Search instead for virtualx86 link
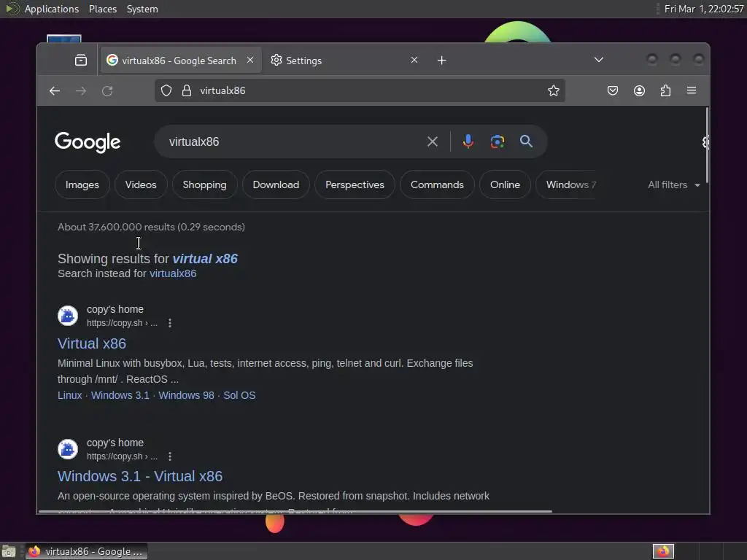The height and width of the screenshot is (560, 747). [x=173, y=273]
